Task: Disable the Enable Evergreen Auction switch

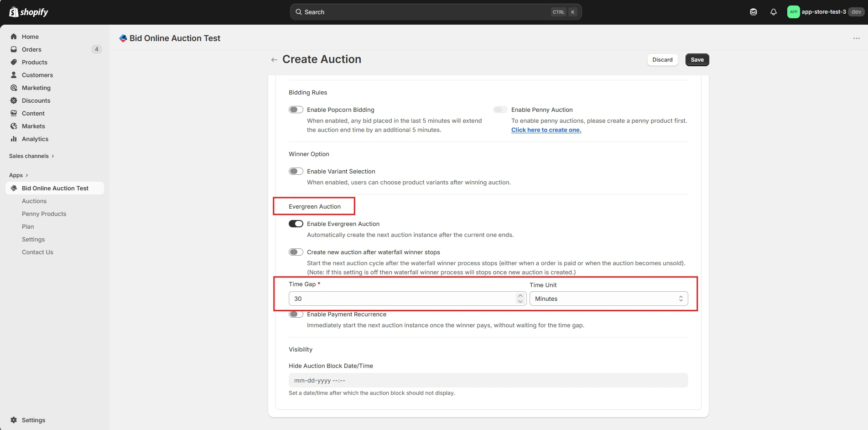Action: pyautogui.click(x=296, y=224)
